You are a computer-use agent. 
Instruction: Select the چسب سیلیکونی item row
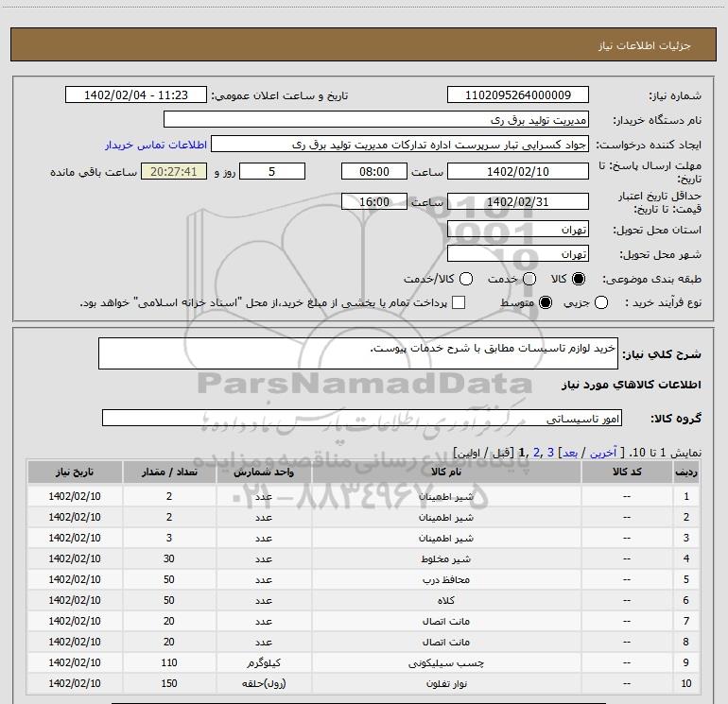pyautogui.click(x=363, y=662)
